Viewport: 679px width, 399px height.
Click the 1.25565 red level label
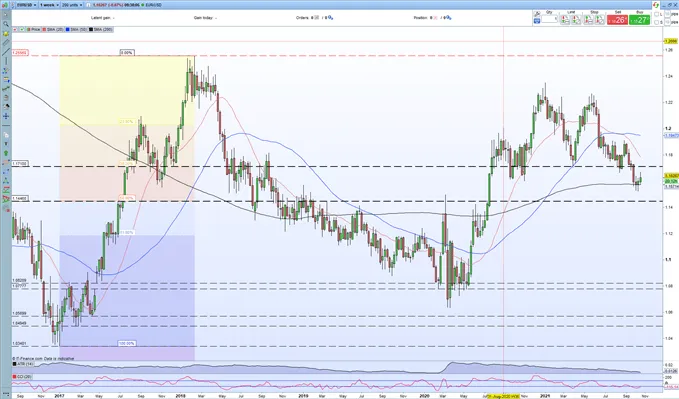tap(20, 52)
